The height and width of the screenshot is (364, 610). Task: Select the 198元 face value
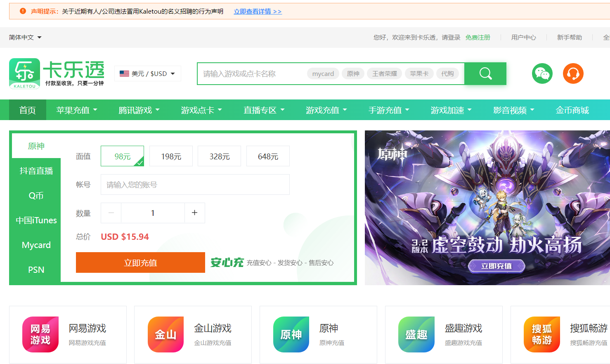[171, 156]
